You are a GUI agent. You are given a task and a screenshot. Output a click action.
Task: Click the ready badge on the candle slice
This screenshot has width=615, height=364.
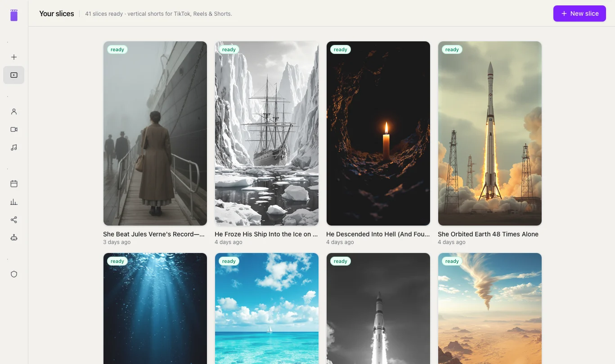pyautogui.click(x=341, y=49)
